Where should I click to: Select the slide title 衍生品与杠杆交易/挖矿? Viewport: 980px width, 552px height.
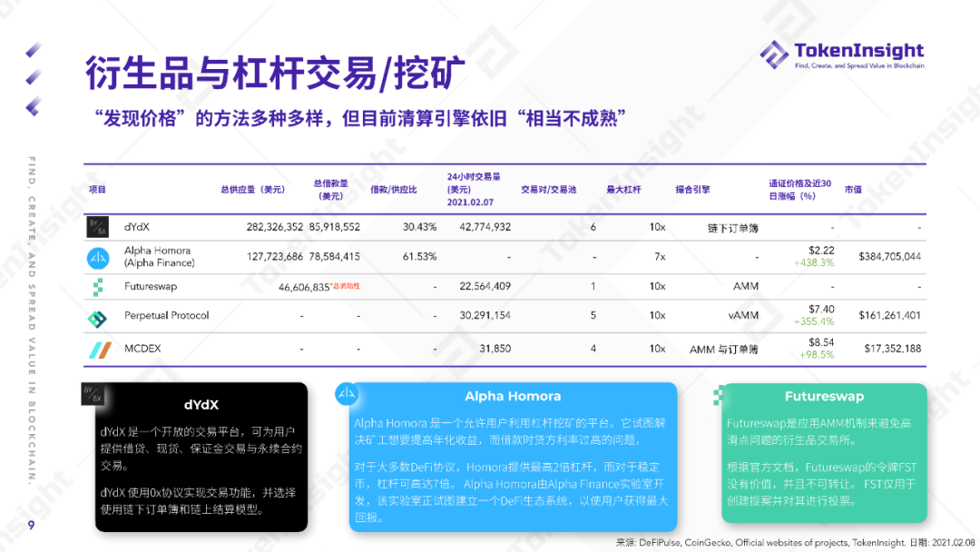click(x=275, y=73)
